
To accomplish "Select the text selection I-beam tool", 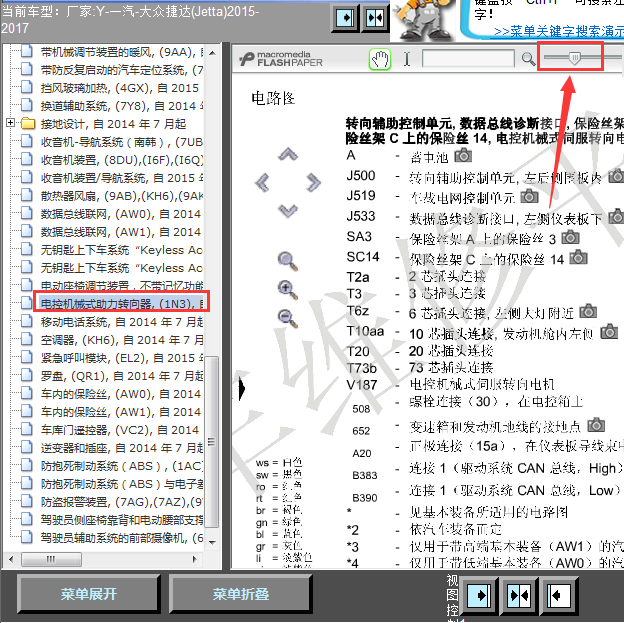I will [x=407, y=59].
